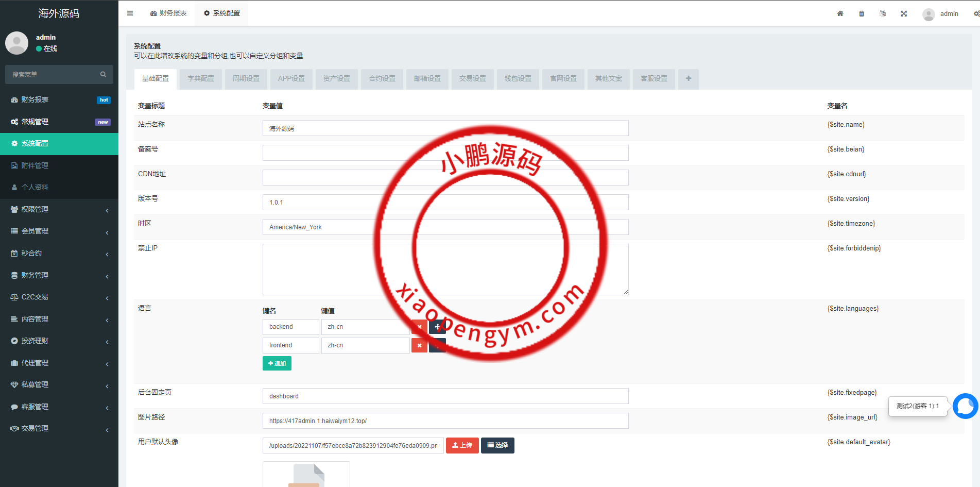Expand the 会员管理 sidebar menu

pyautogui.click(x=59, y=231)
